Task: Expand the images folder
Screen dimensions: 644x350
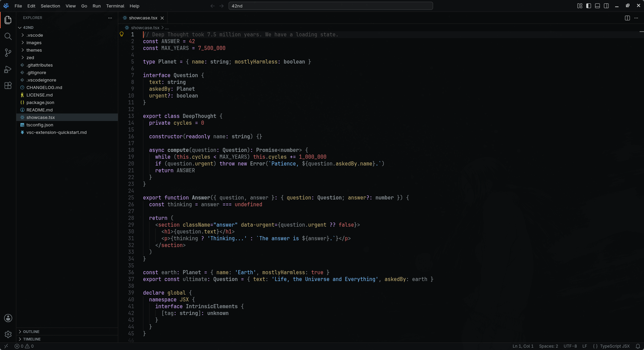Action: 67,42
